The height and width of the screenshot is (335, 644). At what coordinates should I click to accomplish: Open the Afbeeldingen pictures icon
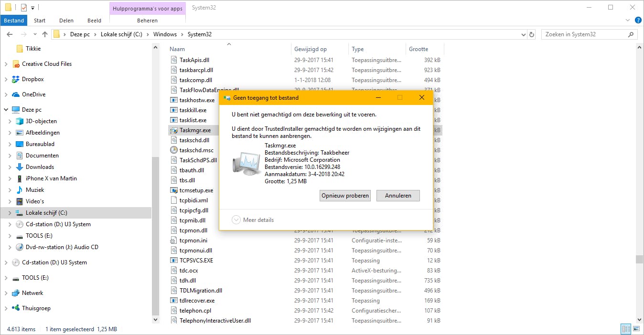[20, 133]
